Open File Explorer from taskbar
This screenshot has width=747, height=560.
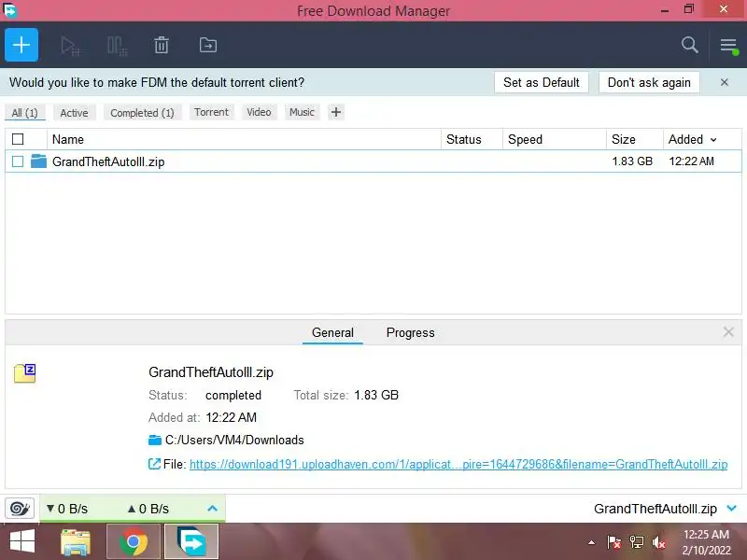click(x=76, y=542)
